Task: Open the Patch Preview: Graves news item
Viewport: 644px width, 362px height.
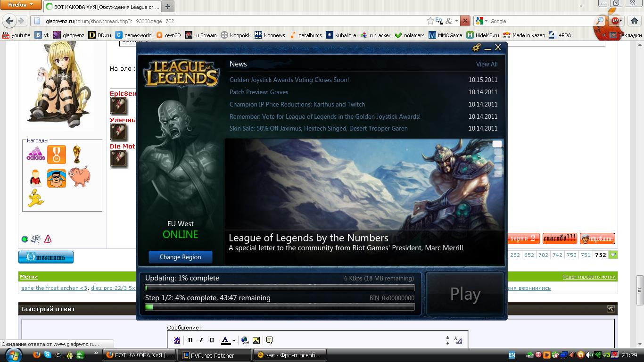Action: [x=259, y=92]
